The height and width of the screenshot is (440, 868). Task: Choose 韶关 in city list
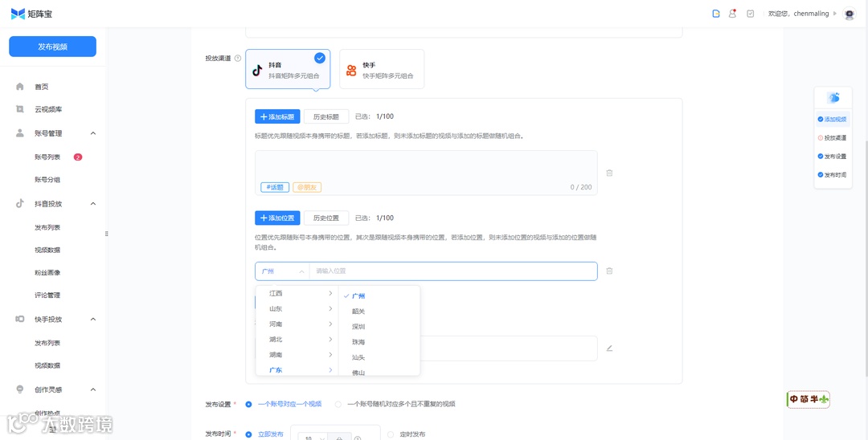358,312
